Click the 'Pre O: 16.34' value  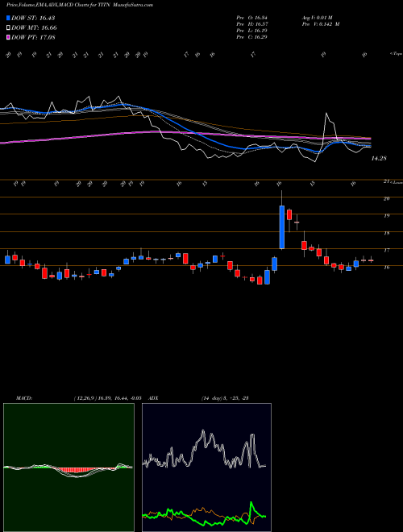pos(252,18)
